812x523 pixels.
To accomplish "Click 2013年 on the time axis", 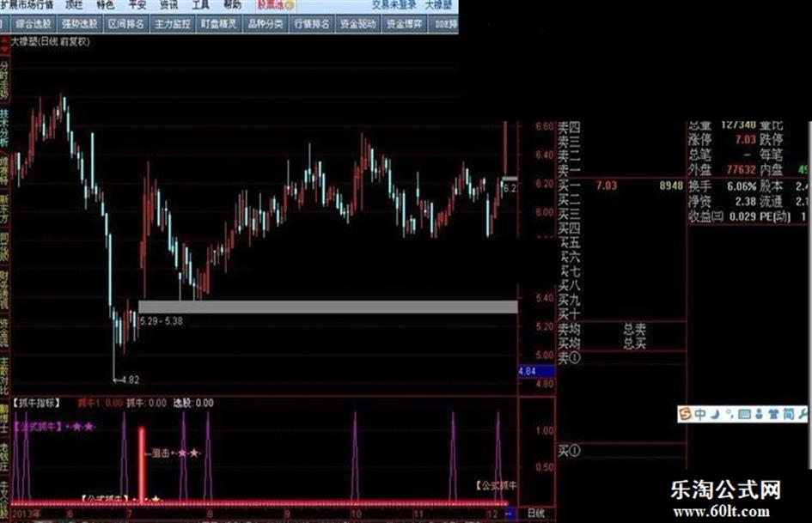I will pos(26,514).
